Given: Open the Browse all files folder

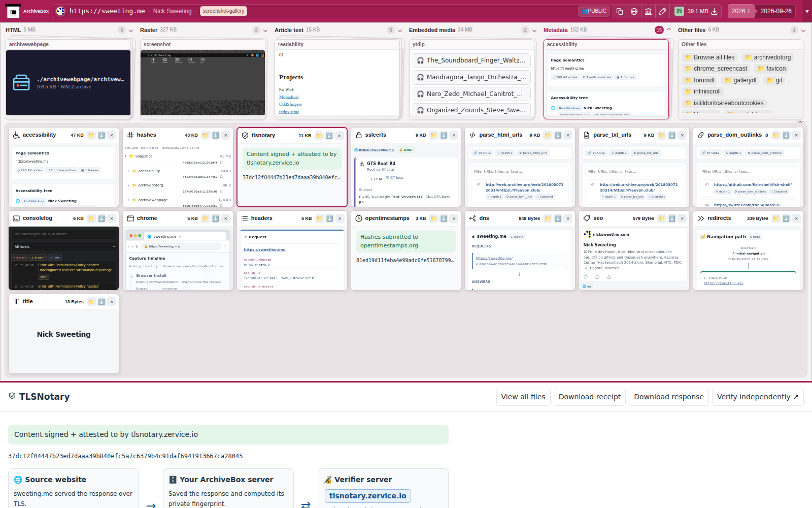Looking at the screenshot, I should click(709, 57).
